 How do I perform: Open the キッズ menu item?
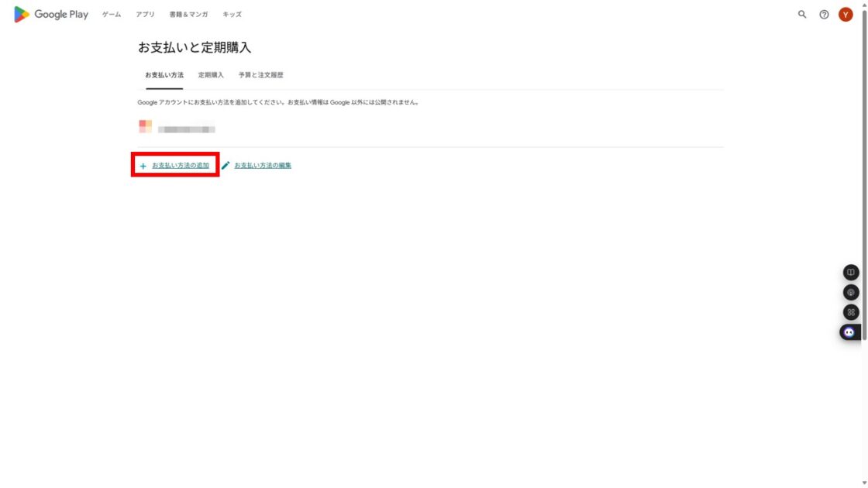(x=232, y=15)
